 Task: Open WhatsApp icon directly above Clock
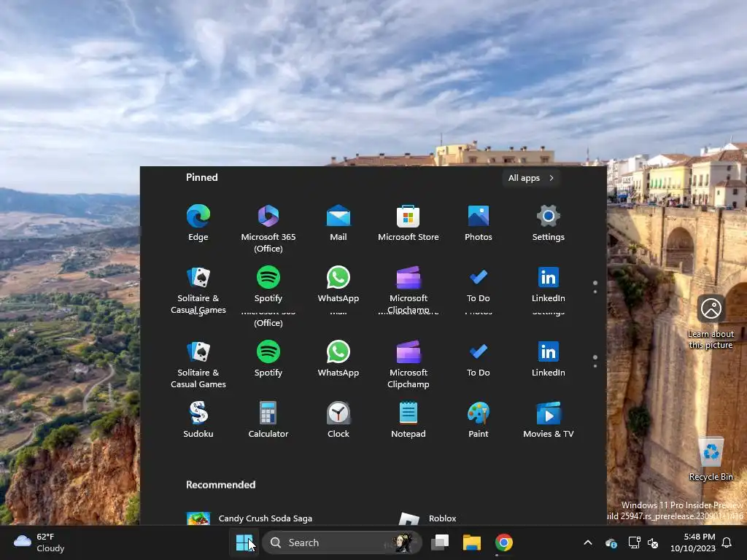point(338,358)
